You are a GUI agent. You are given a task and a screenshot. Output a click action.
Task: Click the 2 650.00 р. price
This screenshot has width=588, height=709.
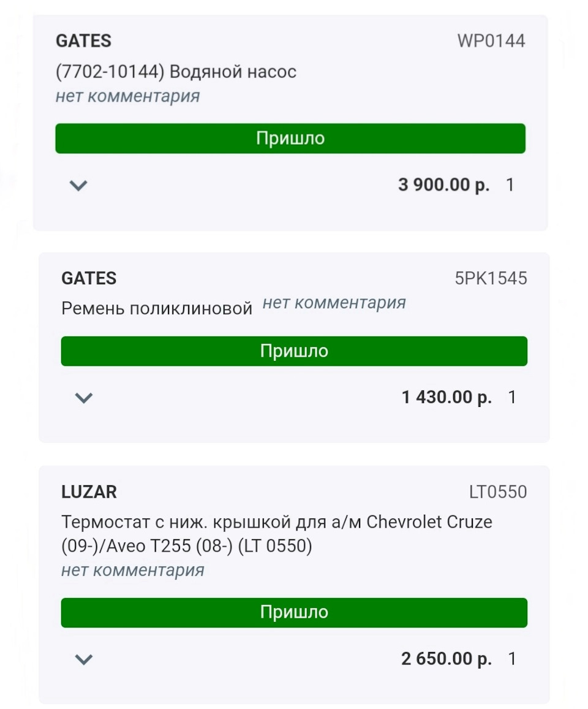coord(447,659)
